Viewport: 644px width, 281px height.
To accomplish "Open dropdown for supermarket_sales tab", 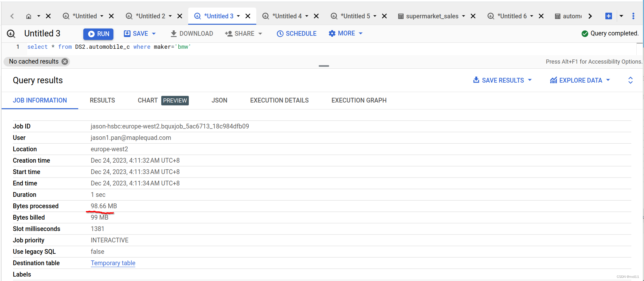I will [463, 16].
